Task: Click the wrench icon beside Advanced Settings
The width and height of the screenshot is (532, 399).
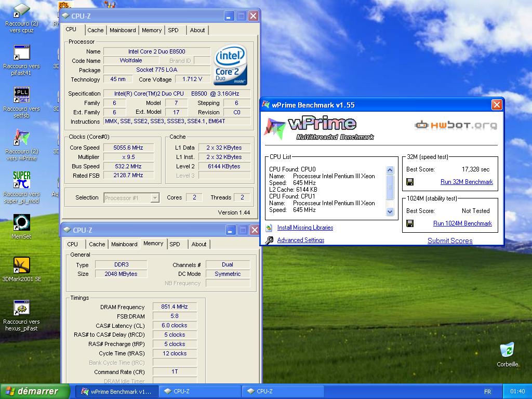Action: pos(269,240)
